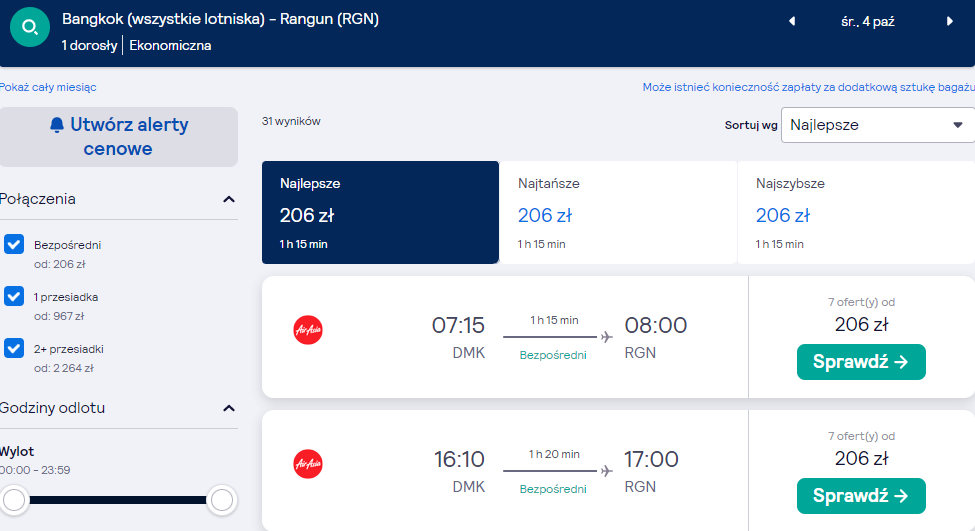Viewport: 975px width, 531px height.
Task: Open the Sortuj wg Najlepsze dropdown
Action: [x=877, y=125]
